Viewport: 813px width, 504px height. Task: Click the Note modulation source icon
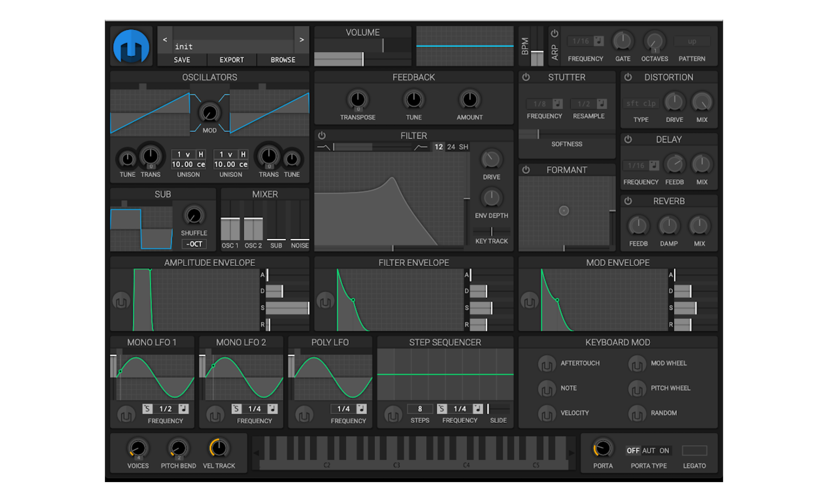[x=547, y=389]
